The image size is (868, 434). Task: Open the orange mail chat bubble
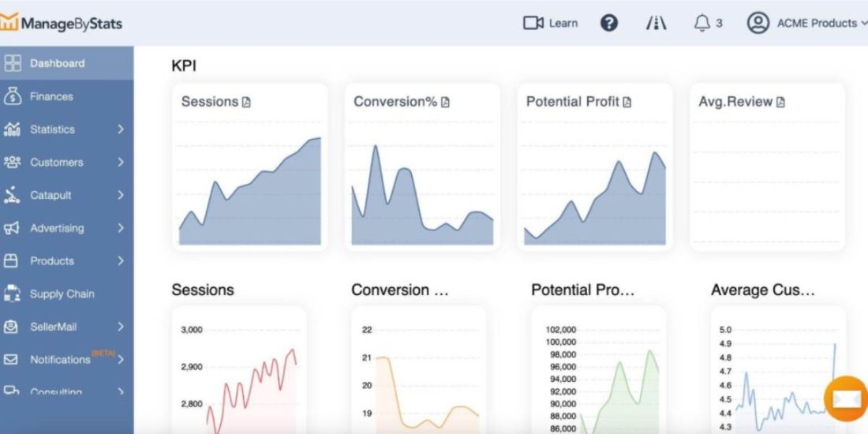846,398
